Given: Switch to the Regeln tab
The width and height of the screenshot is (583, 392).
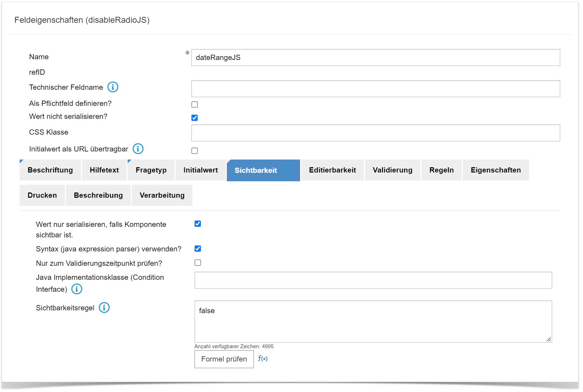Looking at the screenshot, I should pos(441,170).
